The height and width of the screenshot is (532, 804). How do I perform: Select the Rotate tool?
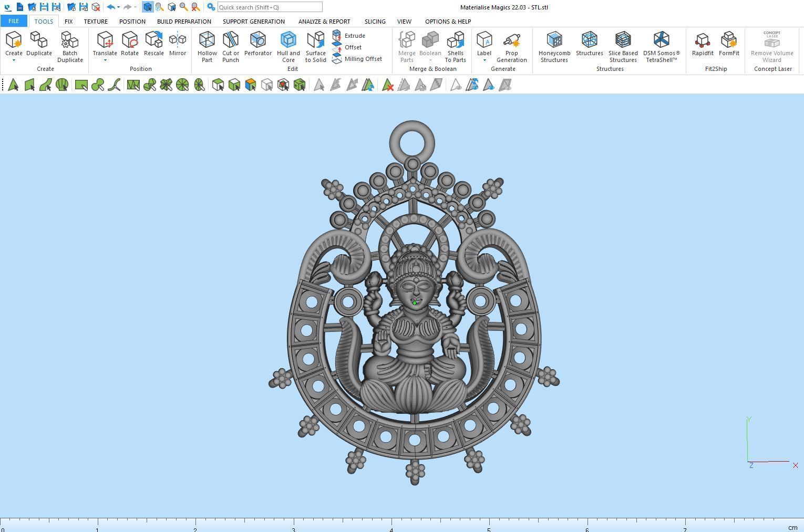(130, 44)
